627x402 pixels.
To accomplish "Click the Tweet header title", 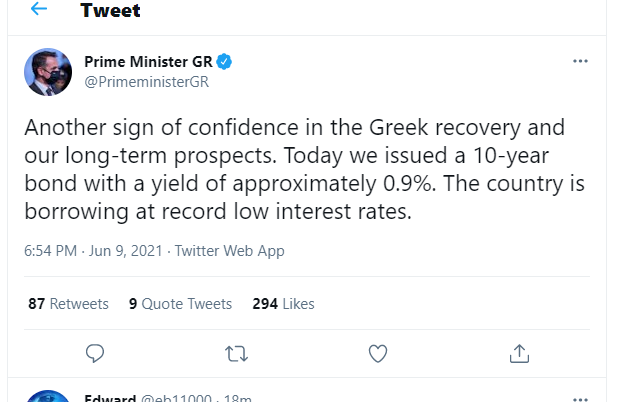I will click(x=110, y=11).
